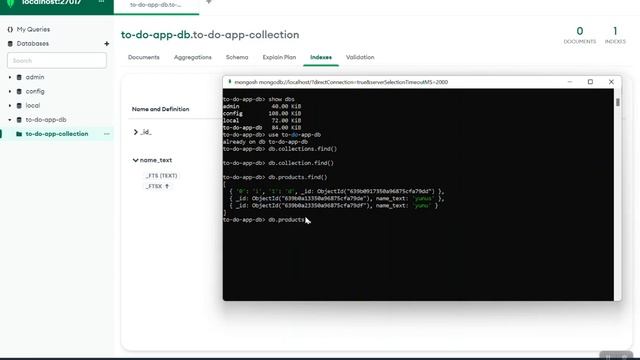Click the admin database icon
The image size is (640, 360).
(19, 77)
